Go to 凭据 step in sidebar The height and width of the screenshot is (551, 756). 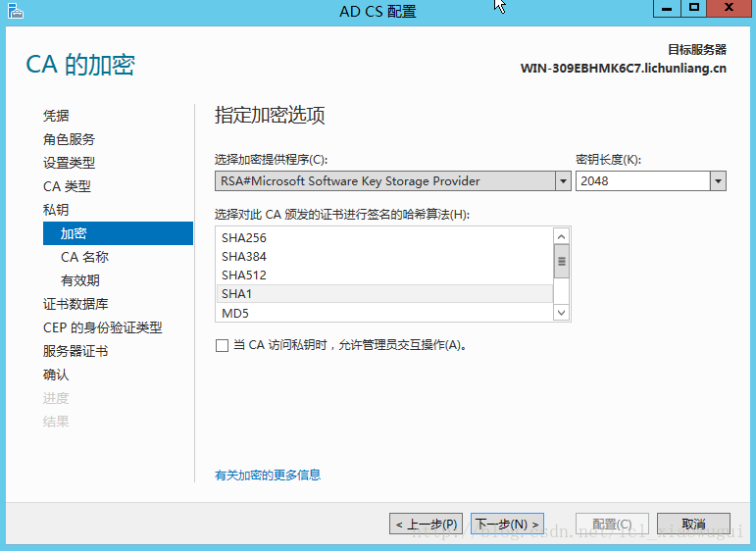tap(56, 116)
